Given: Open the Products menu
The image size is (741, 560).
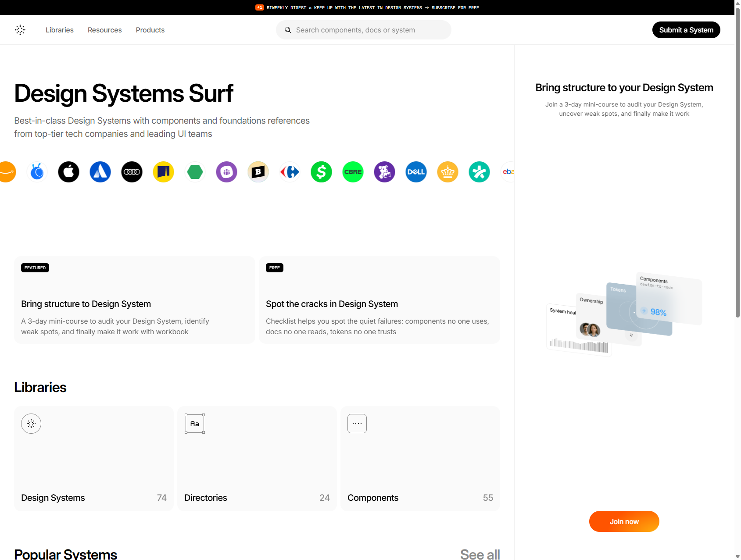Looking at the screenshot, I should pos(150,30).
